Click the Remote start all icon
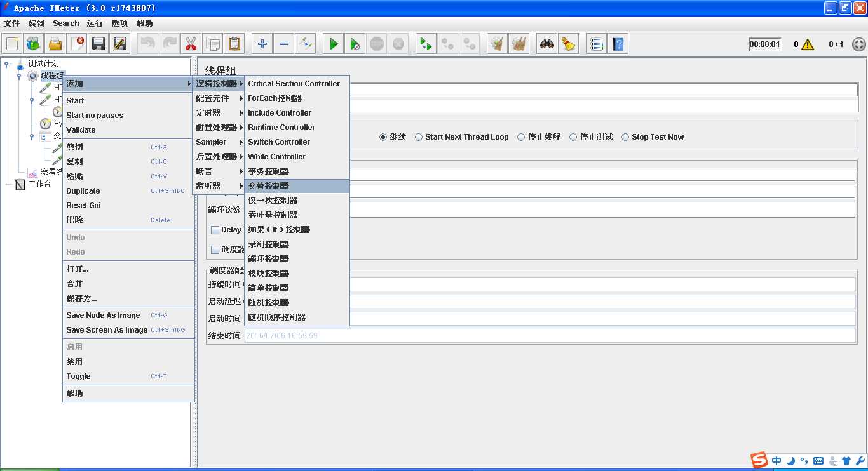Viewport: 868px width, 471px height. [425, 44]
